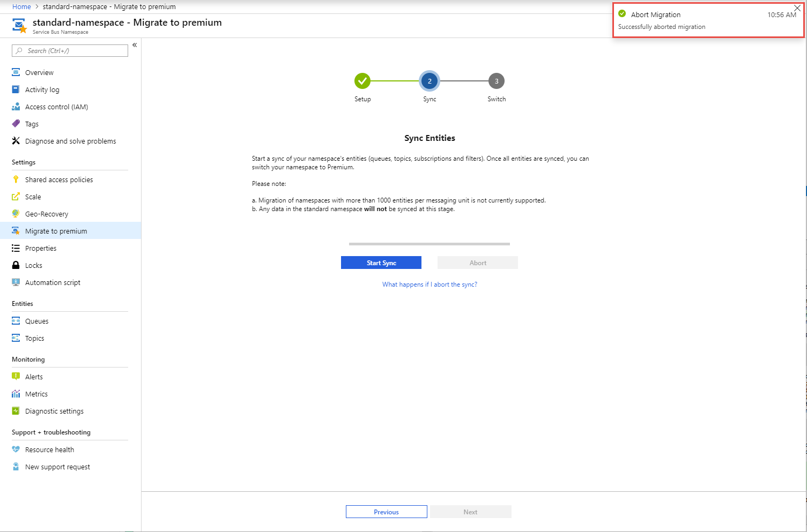
Task: Collapse the left navigation sidebar
Action: pyautogui.click(x=134, y=45)
